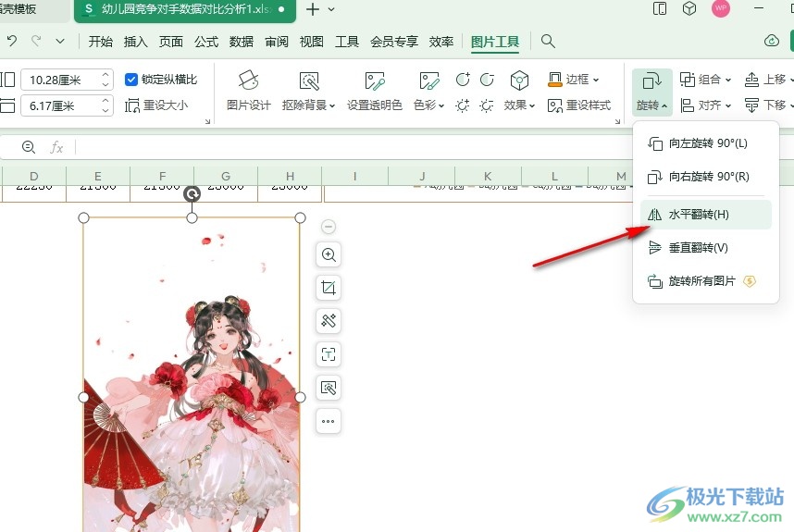Click the image rotation handle
This screenshot has height=532, width=794.
coord(192,194)
